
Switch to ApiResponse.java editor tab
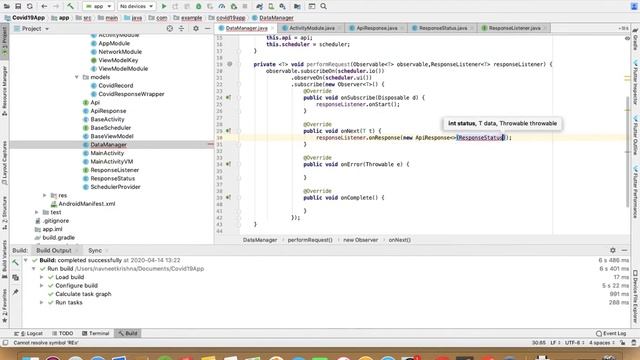376,28
